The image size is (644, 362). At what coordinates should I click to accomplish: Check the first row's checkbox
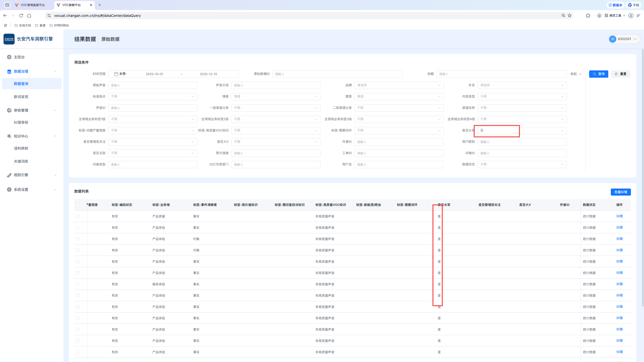click(x=77, y=216)
